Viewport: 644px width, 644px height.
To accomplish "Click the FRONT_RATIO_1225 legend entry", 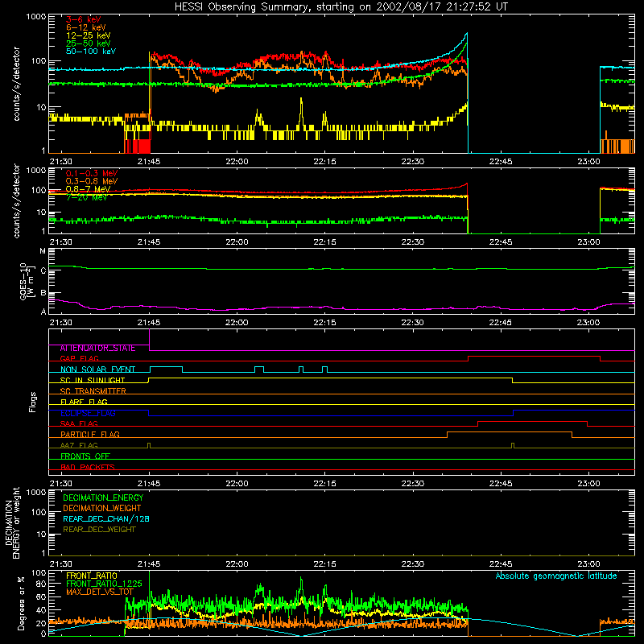I will pyautogui.click(x=104, y=584).
